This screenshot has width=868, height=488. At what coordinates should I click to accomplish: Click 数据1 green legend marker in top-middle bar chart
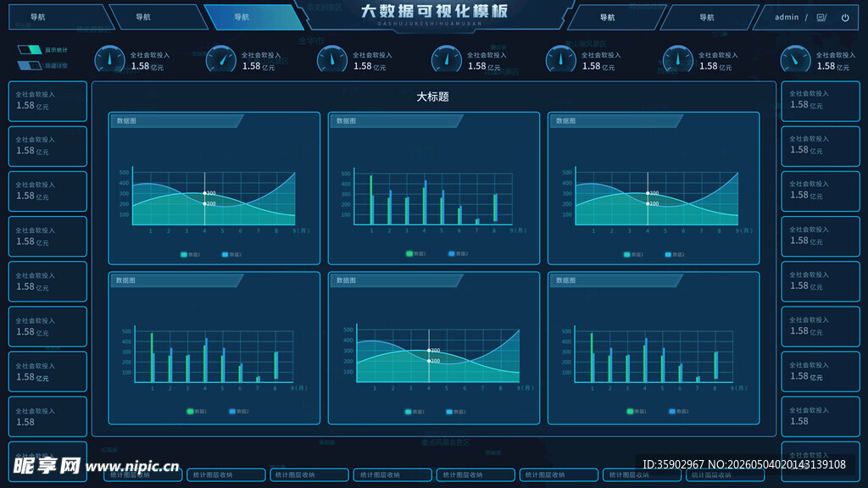(x=409, y=253)
